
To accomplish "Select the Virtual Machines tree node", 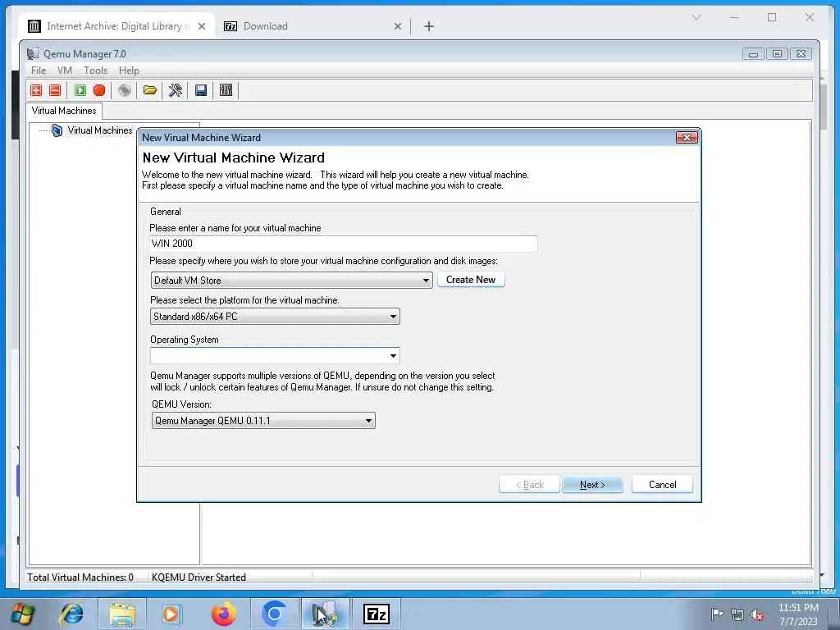I will (99, 130).
